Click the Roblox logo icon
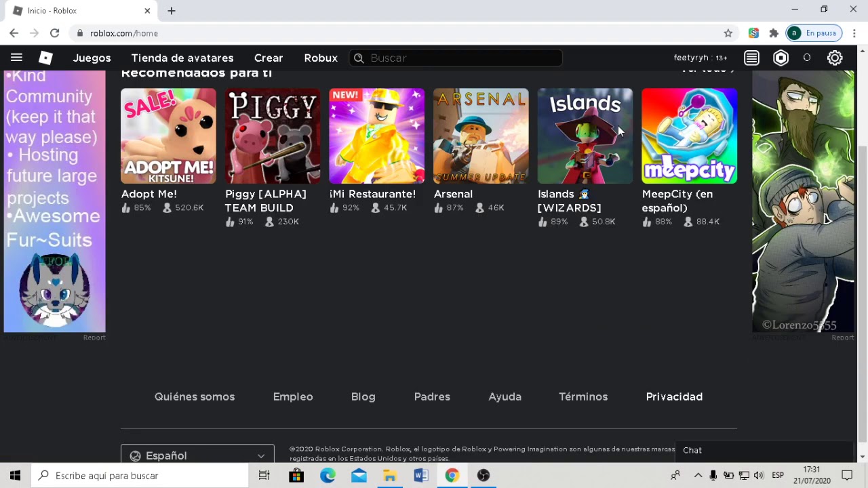The width and height of the screenshot is (868, 488). pyautogui.click(x=45, y=58)
